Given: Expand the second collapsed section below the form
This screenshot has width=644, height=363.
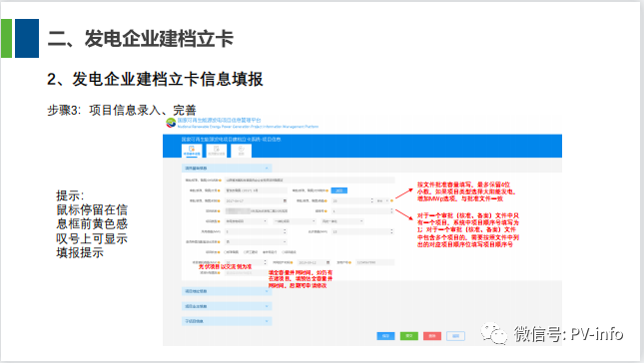Looking at the screenshot, I should pyautogui.click(x=227, y=306).
